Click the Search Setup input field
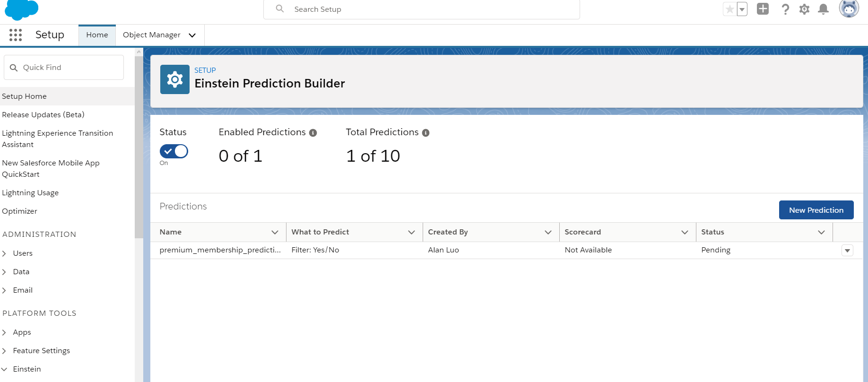Viewport: 868px width, 382px height. coord(422,9)
